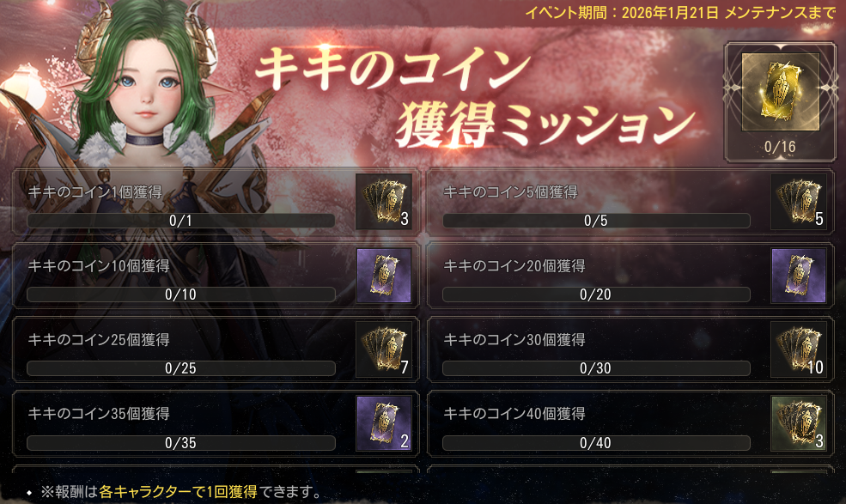Click the green-haired Kiki character portrait
The width and height of the screenshot is (846, 504).
(x=146, y=81)
